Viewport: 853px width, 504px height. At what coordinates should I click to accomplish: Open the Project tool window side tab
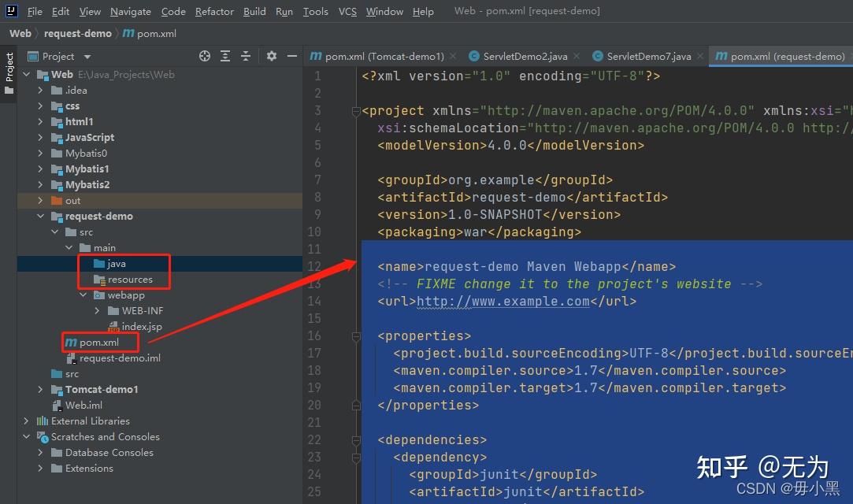coord(9,72)
